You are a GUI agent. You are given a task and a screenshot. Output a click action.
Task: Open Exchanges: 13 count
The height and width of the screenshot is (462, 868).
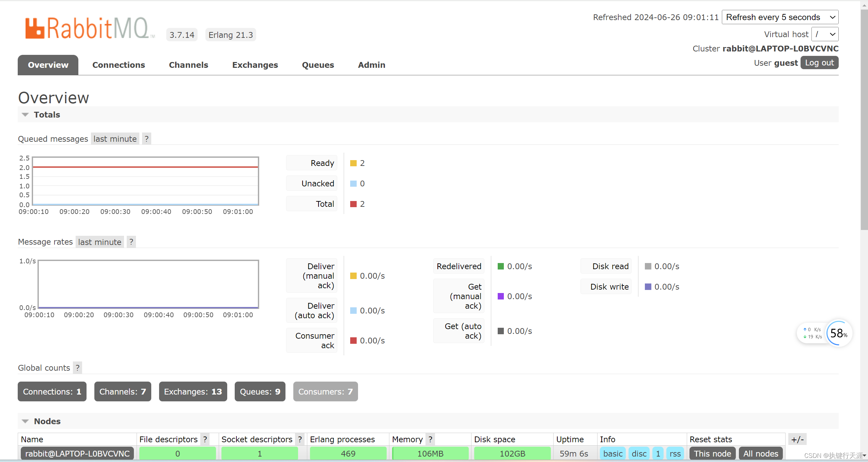(193, 391)
